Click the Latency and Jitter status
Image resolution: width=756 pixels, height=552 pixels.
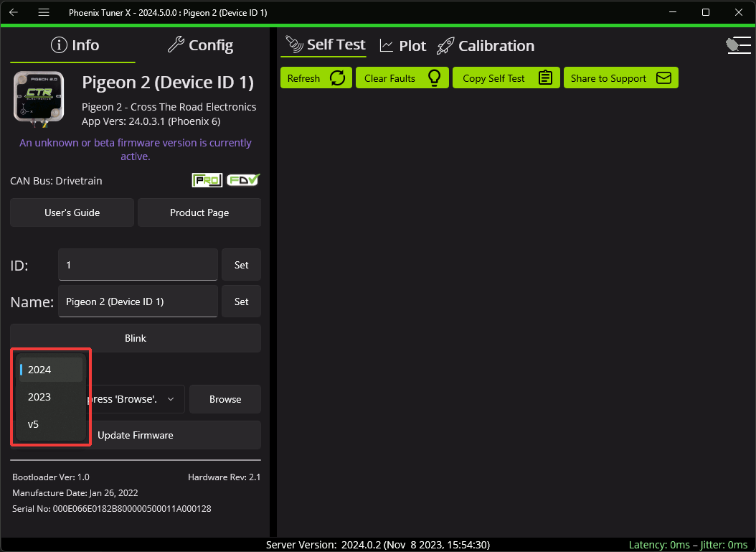pyautogui.click(x=688, y=545)
